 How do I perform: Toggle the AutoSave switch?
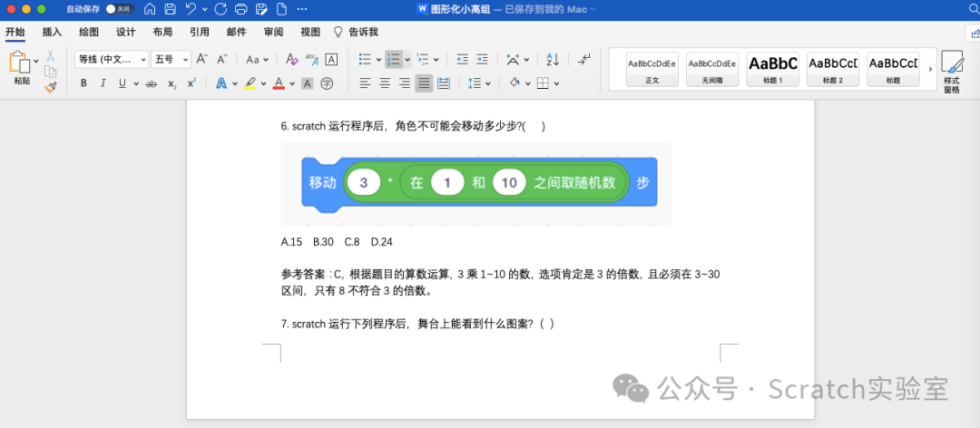point(120,9)
